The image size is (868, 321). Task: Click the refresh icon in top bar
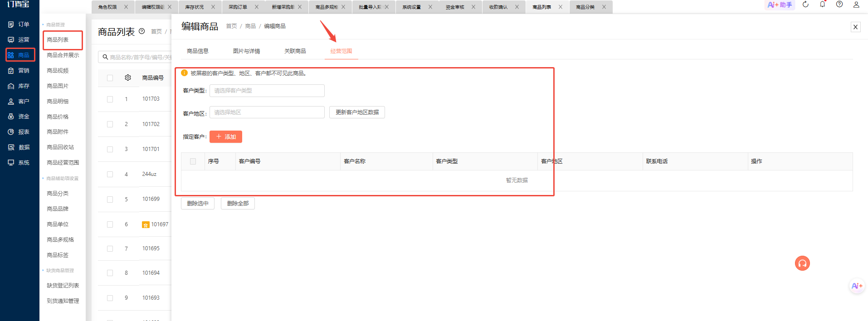point(805,5)
